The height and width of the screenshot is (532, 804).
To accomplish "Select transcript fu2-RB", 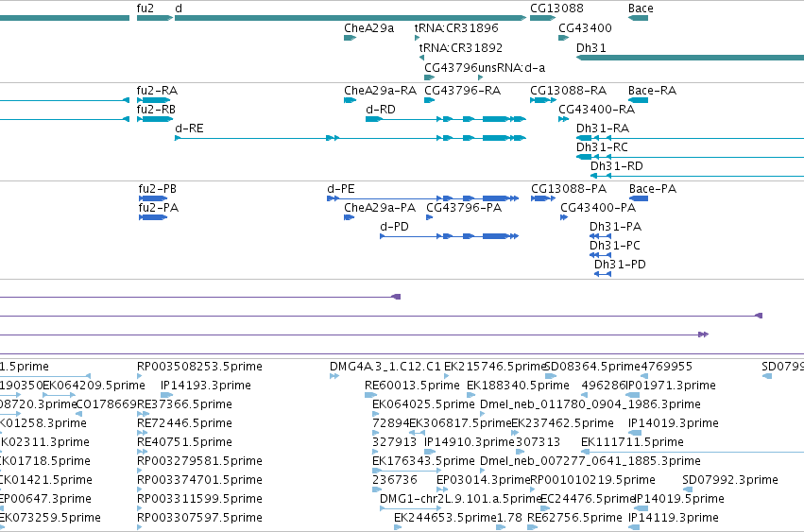I will click(155, 119).
